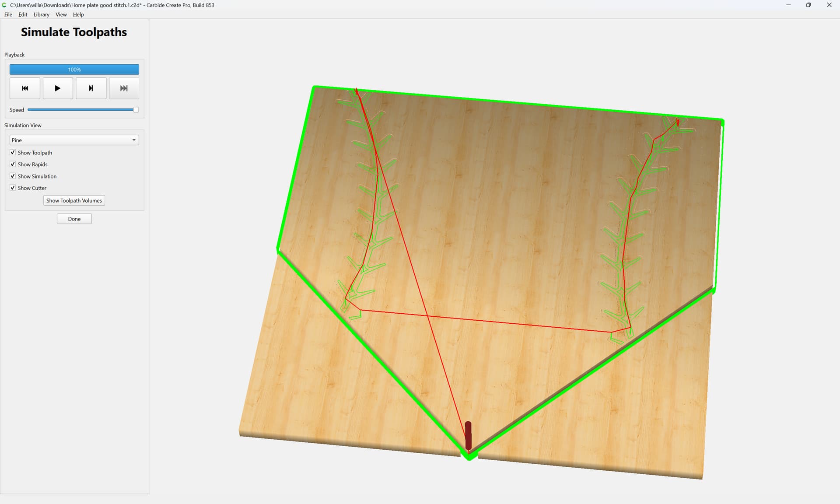Rewind simulation to the start
The height and width of the screenshot is (504, 840).
pyautogui.click(x=25, y=88)
